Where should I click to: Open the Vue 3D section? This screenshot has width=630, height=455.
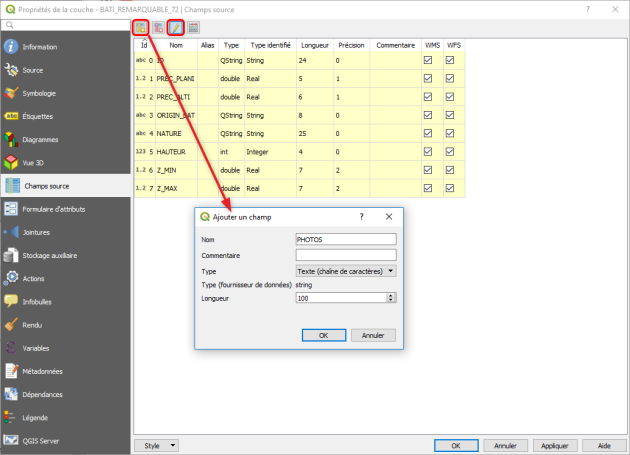pyautogui.click(x=65, y=163)
